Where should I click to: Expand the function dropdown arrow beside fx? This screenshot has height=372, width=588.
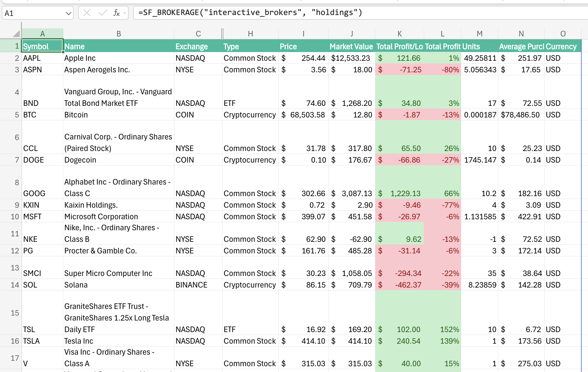coord(125,13)
